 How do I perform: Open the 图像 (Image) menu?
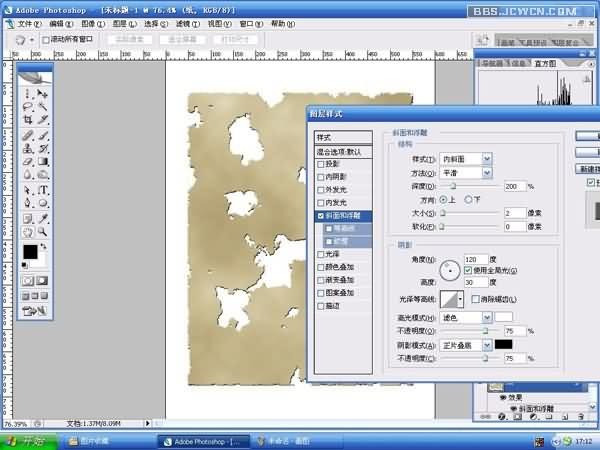[x=93, y=24]
